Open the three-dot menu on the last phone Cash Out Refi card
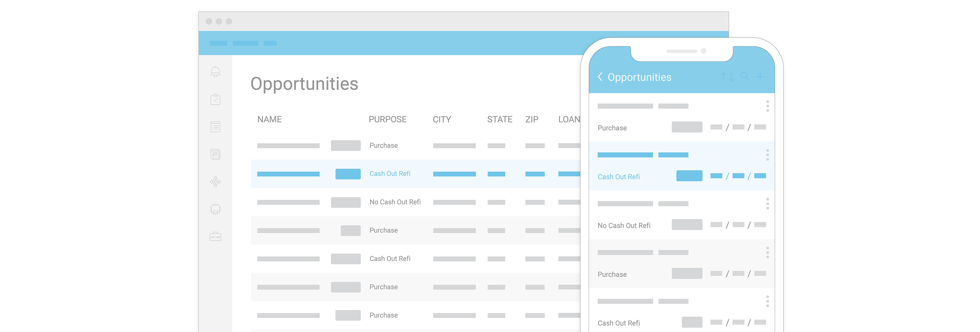The image size is (980, 332). point(768,301)
